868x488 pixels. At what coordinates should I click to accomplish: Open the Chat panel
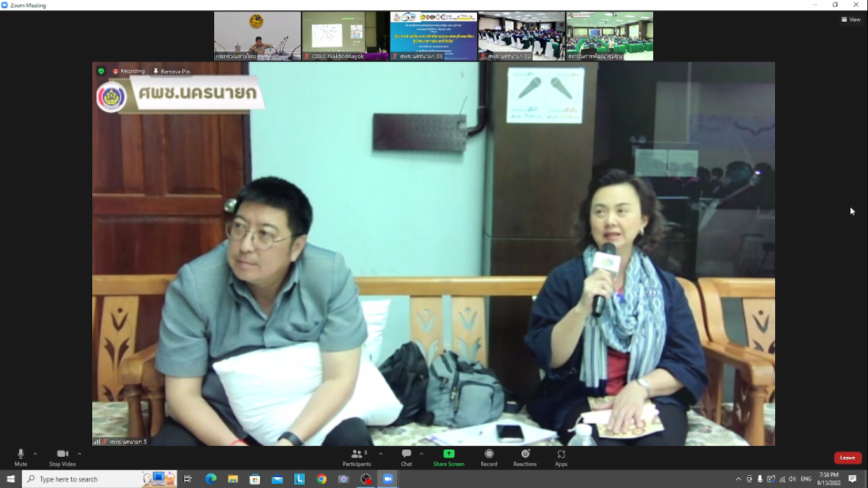pos(407,457)
